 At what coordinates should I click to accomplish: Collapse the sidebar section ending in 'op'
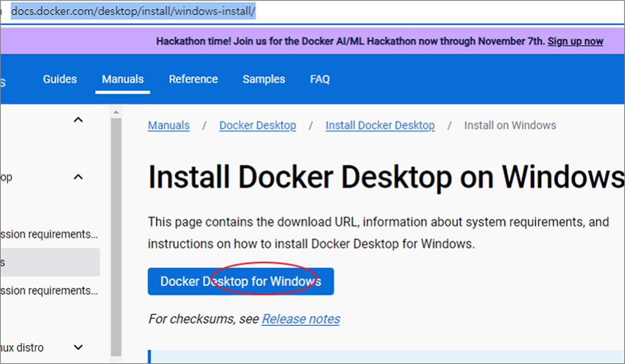click(x=78, y=177)
